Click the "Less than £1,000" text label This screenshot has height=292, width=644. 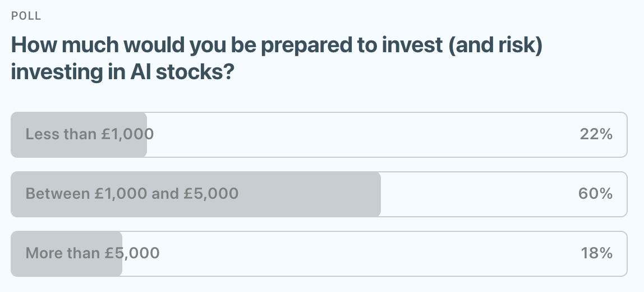90,135
